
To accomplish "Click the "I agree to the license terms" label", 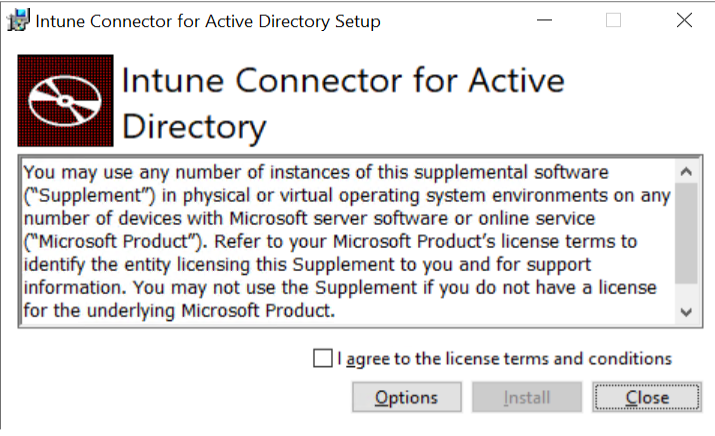I will [504, 358].
